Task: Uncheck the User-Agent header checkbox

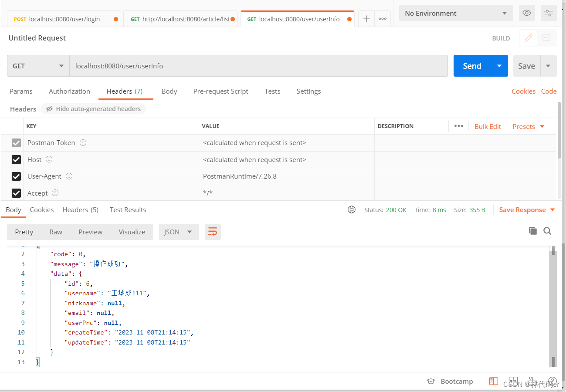Action: (16, 176)
